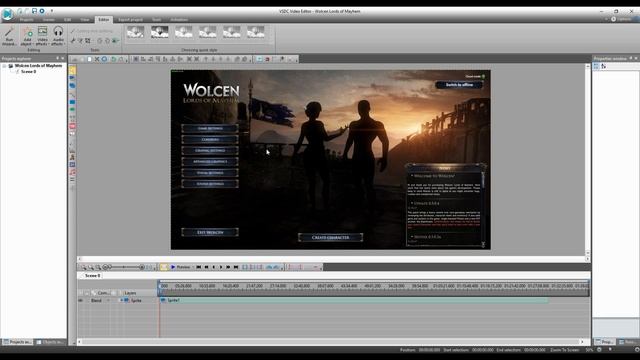Click the Options button at top right
The image size is (640, 360).
click(x=621, y=19)
